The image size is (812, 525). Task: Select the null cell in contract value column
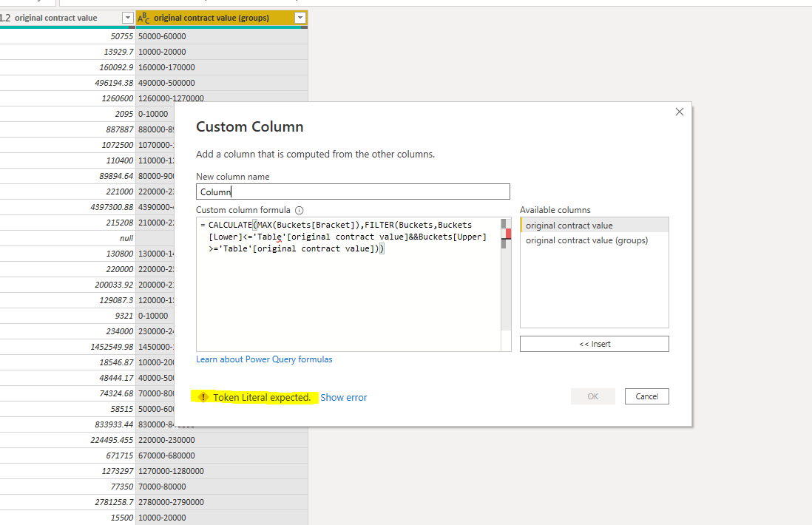pos(67,238)
